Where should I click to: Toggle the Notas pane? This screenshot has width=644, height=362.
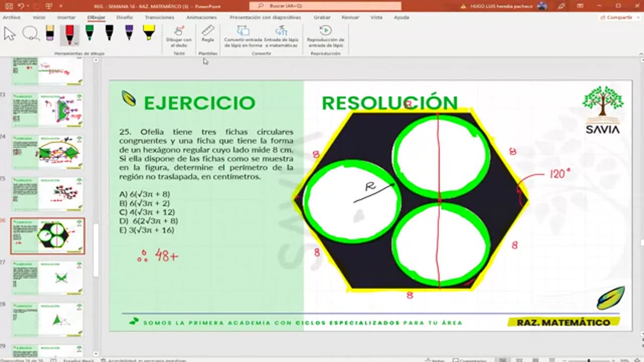pyautogui.click(x=435, y=360)
